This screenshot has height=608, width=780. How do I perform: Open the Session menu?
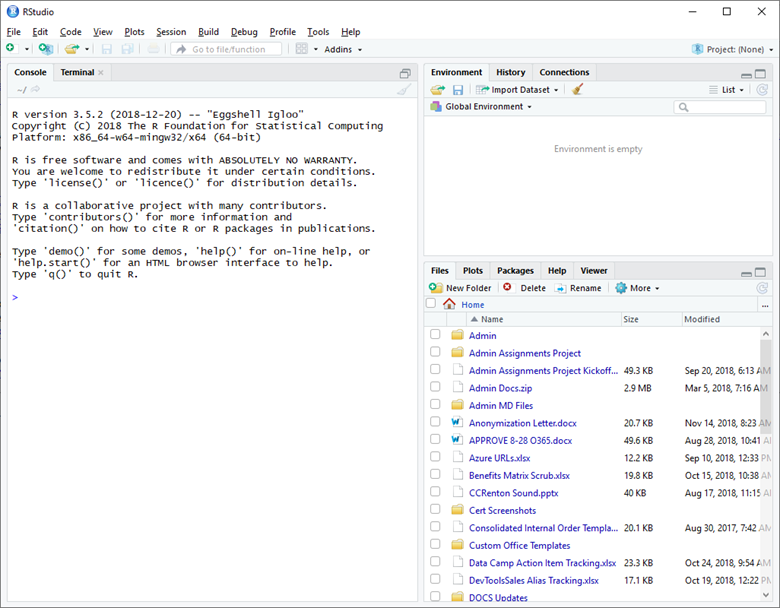[171, 32]
